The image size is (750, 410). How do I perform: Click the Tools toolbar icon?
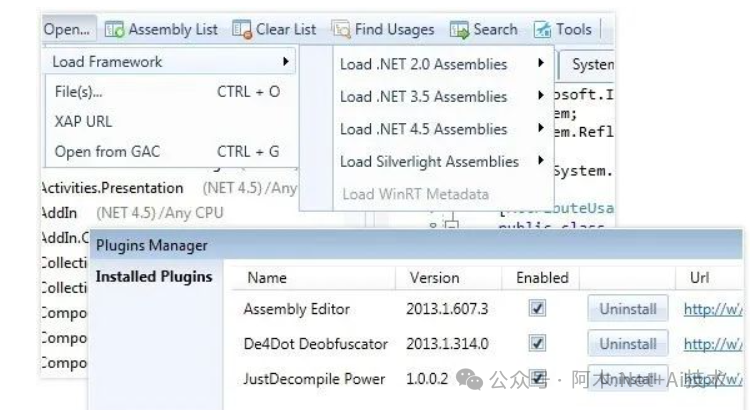[543, 30]
